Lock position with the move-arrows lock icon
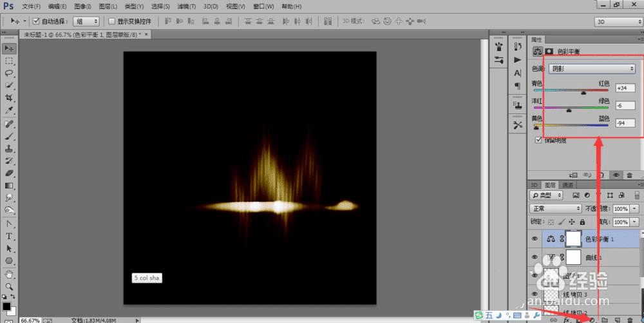The image size is (644, 323). pos(572,222)
